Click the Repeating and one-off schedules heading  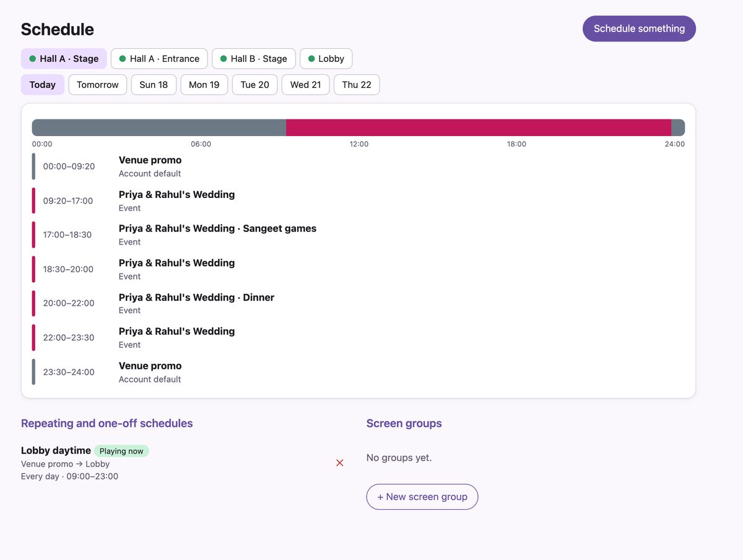pos(107,423)
